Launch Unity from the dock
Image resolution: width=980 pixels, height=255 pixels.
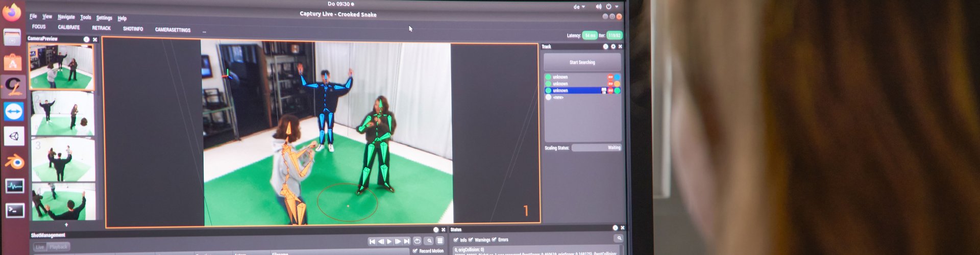point(14,136)
